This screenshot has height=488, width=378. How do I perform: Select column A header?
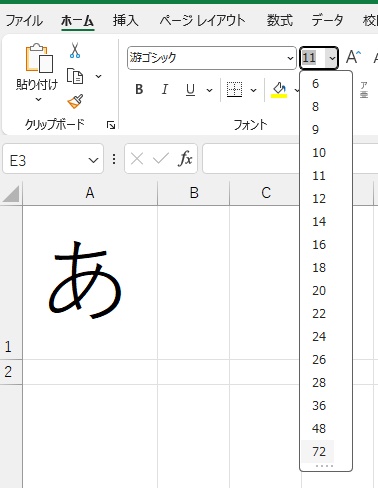90,193
